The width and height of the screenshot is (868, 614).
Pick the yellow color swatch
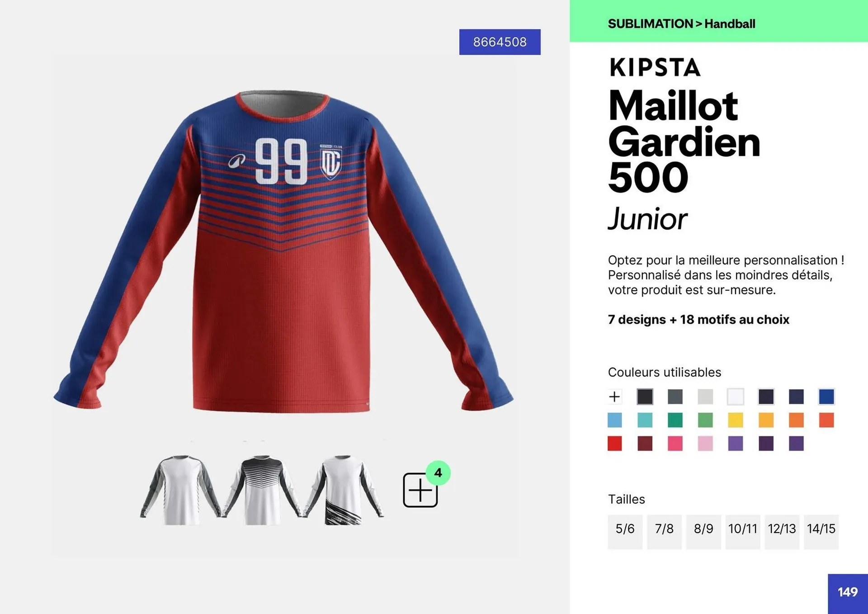tap(736, 420)
